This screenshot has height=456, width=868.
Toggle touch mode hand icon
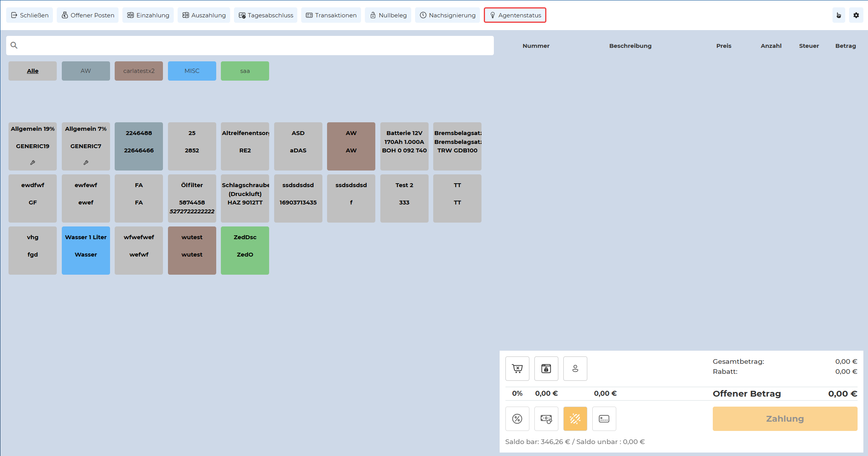pyautogui.click(x=839, y=15)
